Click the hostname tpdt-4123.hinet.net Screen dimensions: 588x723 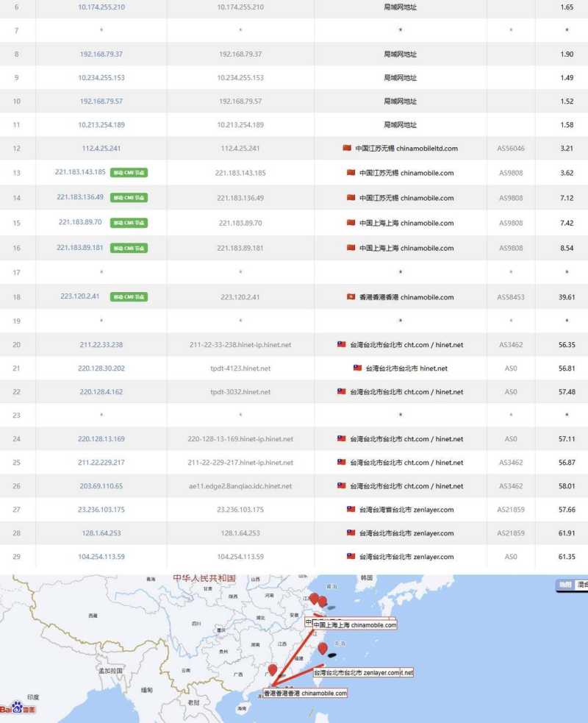tap(240, 368)
